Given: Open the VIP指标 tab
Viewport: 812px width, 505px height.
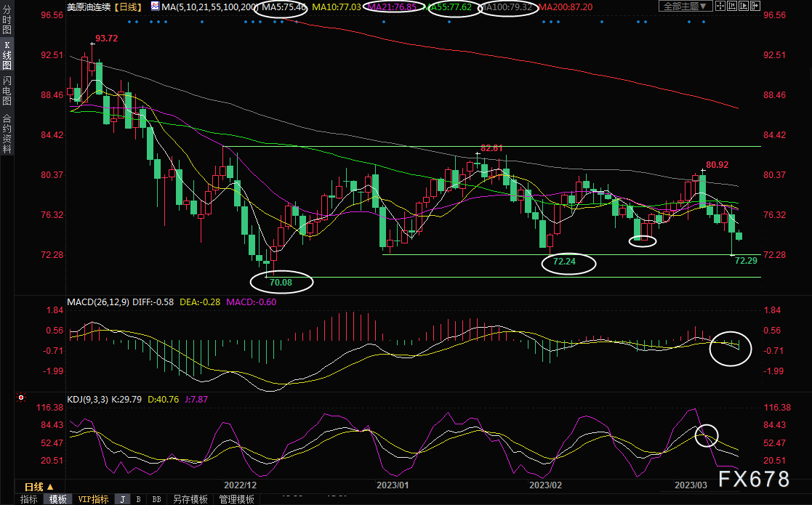Looking at the screenshot, I should click(93, 499).
